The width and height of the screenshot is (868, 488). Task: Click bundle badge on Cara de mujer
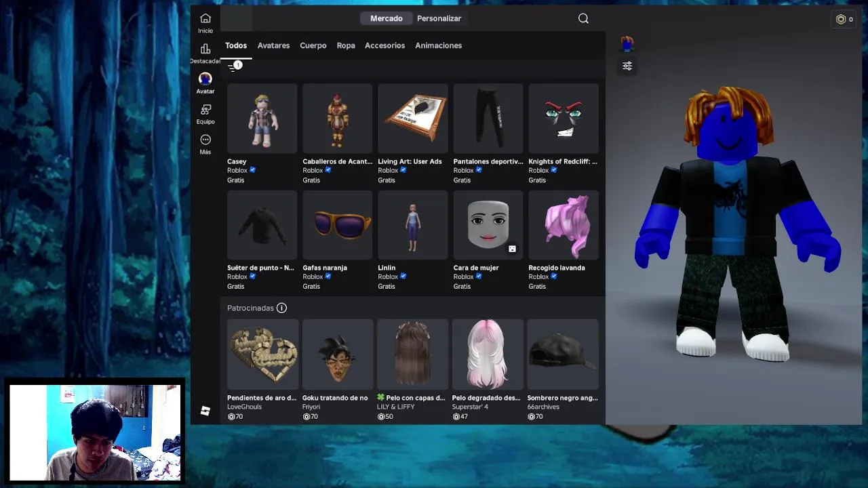(x=512, y=249)
